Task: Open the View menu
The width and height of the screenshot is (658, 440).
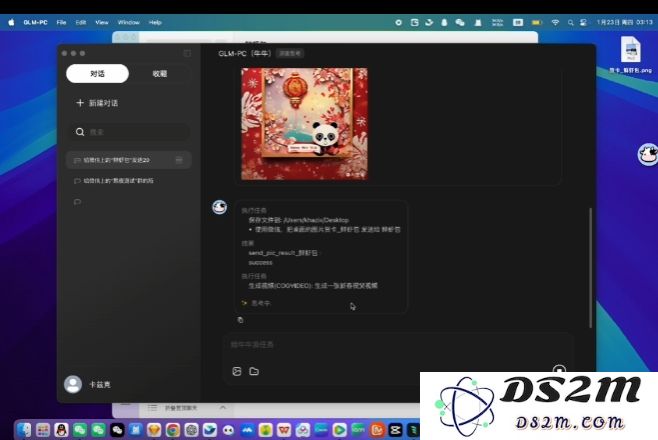Action: point(102,23)
